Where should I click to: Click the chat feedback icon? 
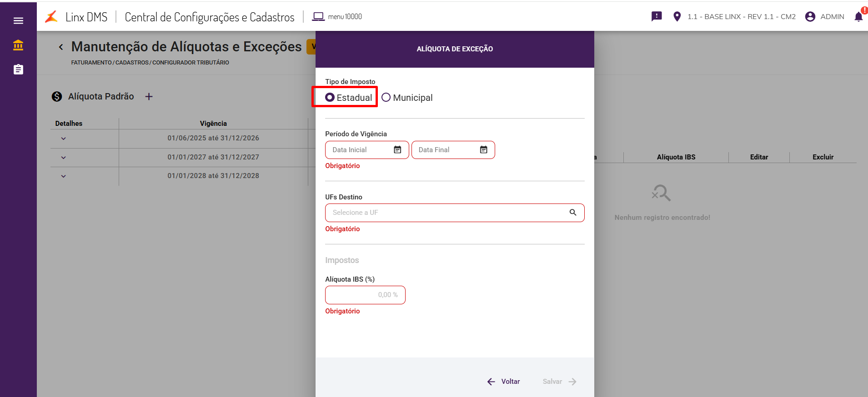[657, 17]
